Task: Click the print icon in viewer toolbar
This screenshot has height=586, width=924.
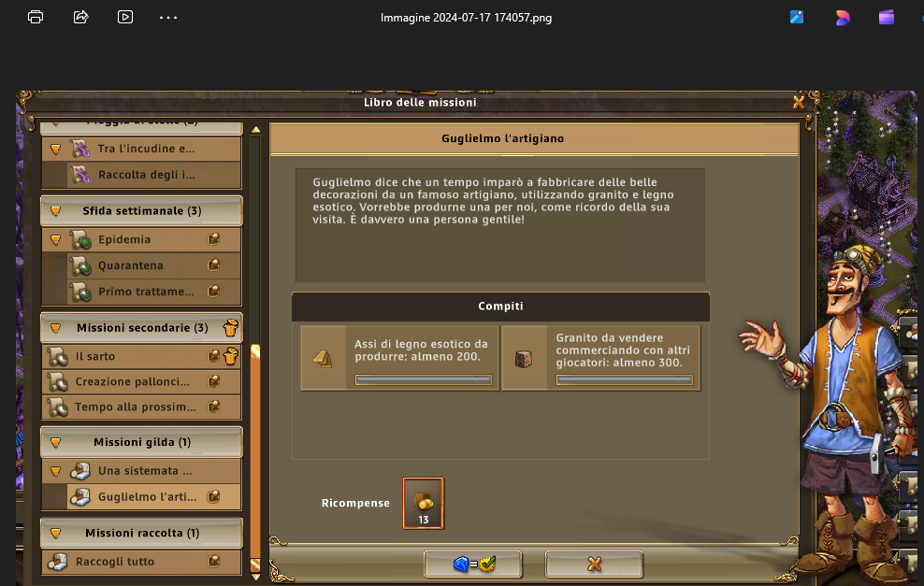Action: pyautogui.click(x=36, y=17)
